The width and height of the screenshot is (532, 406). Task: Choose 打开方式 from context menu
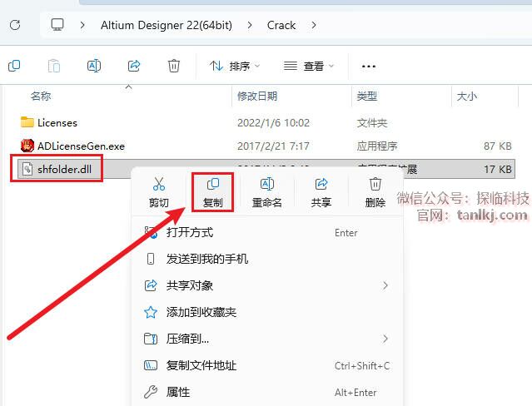[x=266, y=233]
